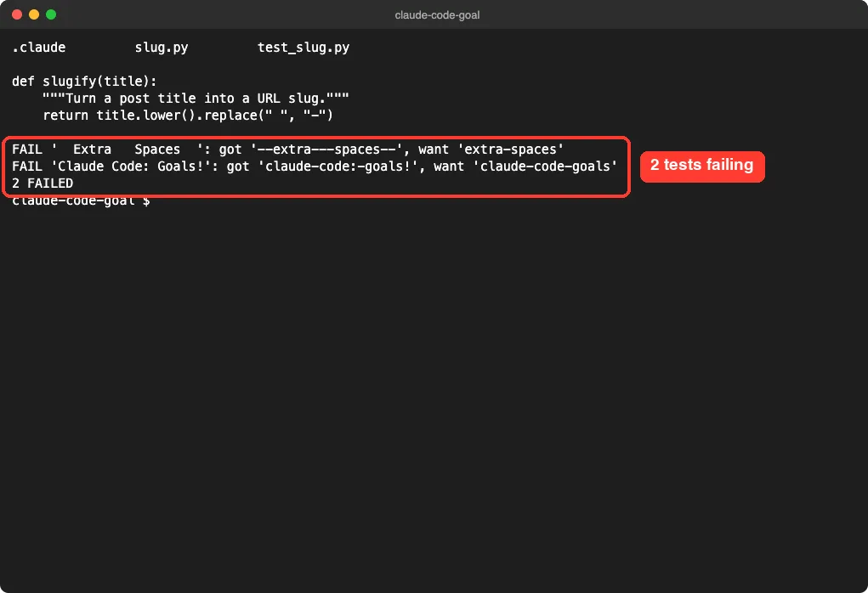Screen dimensions: 868x593
Task: Click the got value 'claude-code:-goals!'
Action: click(x=338, y=167)
